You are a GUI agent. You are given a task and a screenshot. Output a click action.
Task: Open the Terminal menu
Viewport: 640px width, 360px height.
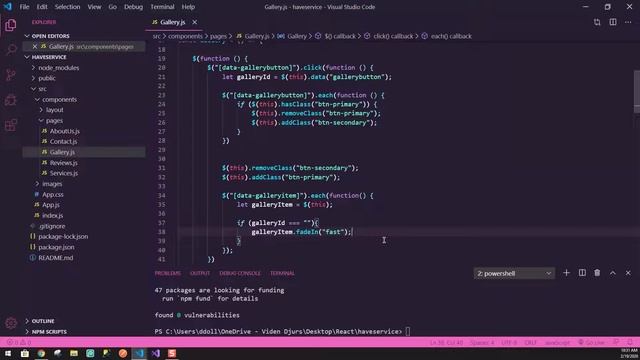(x=162, y=7)
